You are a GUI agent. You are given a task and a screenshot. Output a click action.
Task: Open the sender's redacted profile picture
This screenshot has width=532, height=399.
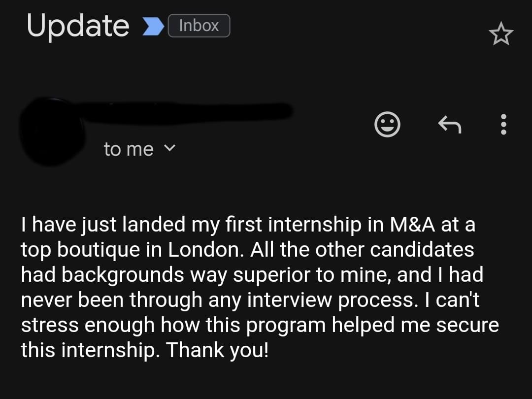point(52,131)
